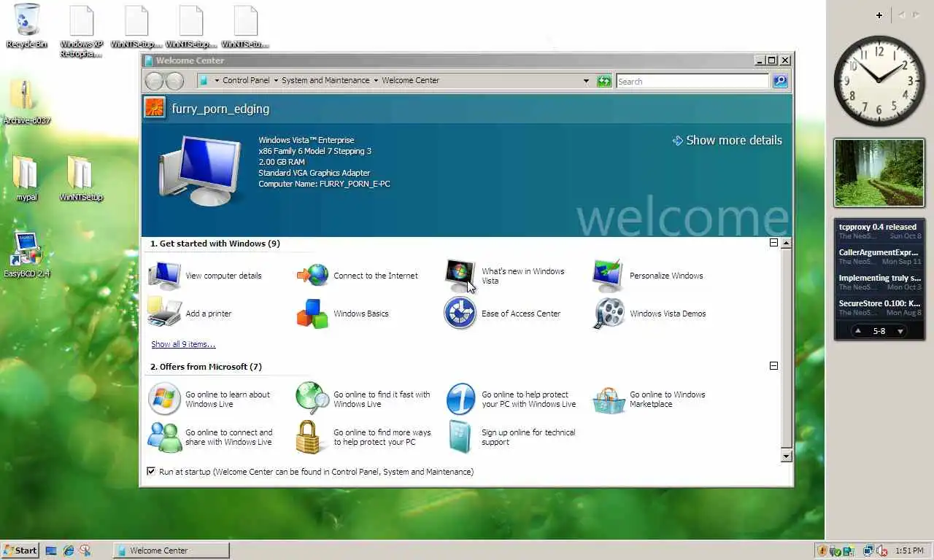Select the mypal folder on desktop

pyautogui.click(x=27, y=177)
